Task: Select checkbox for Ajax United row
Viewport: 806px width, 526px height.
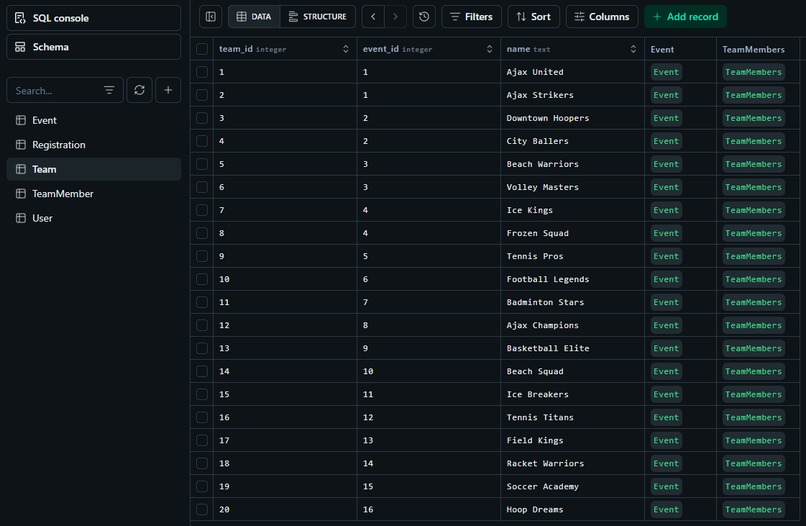Action: (x=202, y=72)
